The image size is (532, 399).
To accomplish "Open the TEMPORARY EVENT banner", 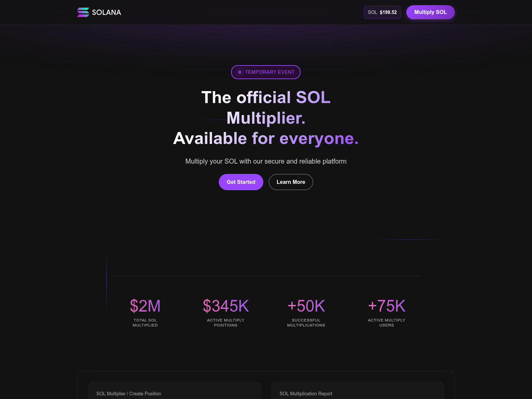I will coord(266,72).
